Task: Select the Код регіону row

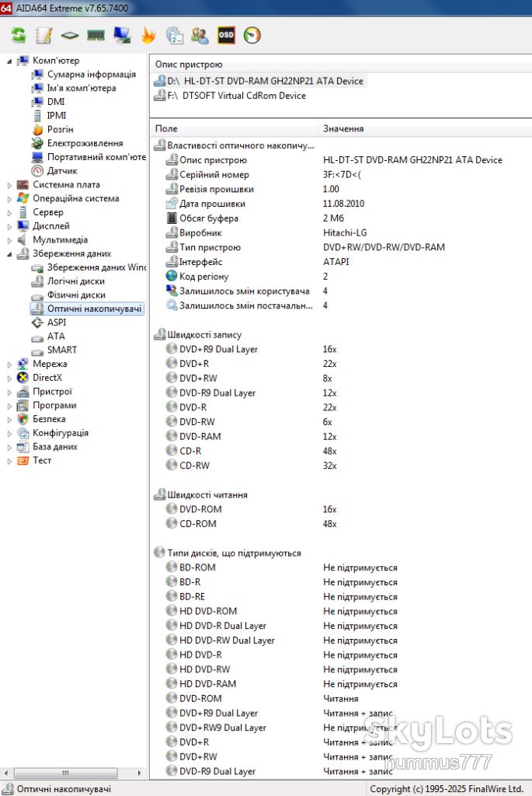Action: pos(341,277)
